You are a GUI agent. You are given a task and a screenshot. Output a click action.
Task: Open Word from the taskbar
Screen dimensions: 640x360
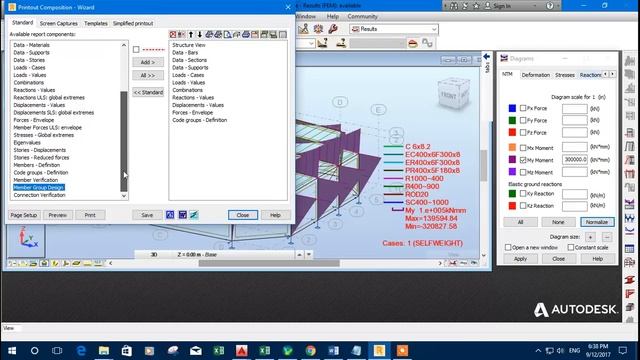(333, 351)
